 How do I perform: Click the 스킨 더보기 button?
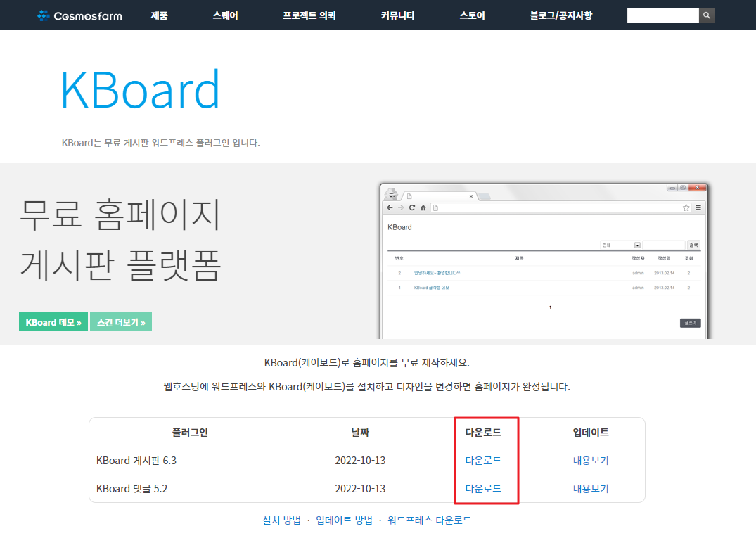pos(121,322)
